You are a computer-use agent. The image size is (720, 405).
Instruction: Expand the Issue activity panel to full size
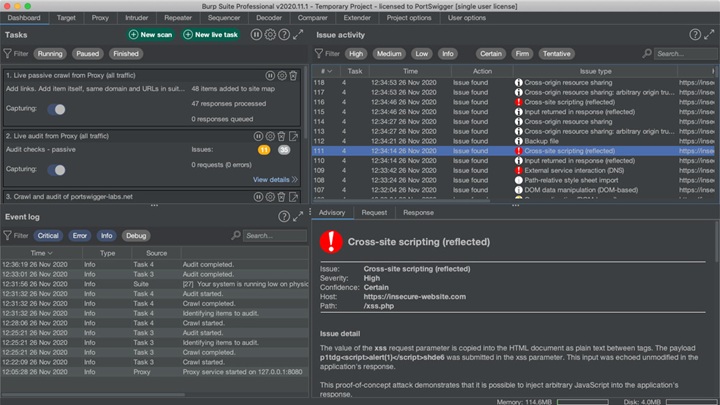pyautogui.click(x=709, y=35)
